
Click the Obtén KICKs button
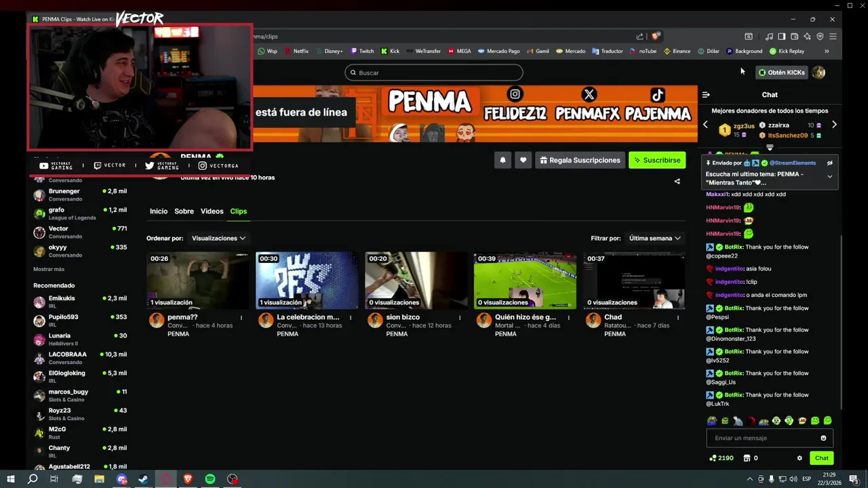click(782, 73)
